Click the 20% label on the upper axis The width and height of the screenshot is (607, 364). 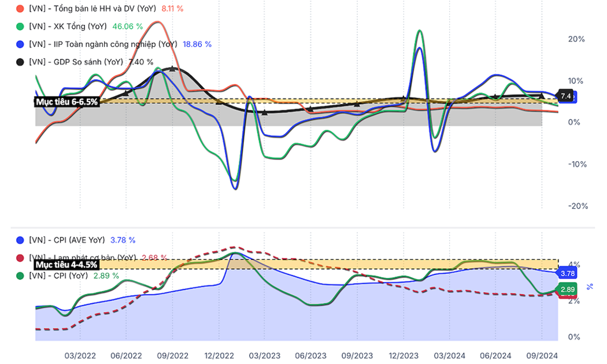[x=576, y=39]
